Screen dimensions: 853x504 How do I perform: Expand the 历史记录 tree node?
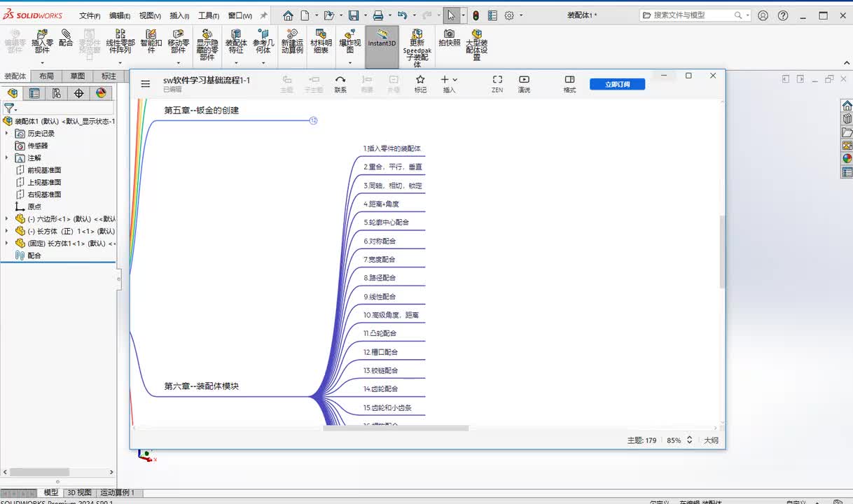click(7, 133)
